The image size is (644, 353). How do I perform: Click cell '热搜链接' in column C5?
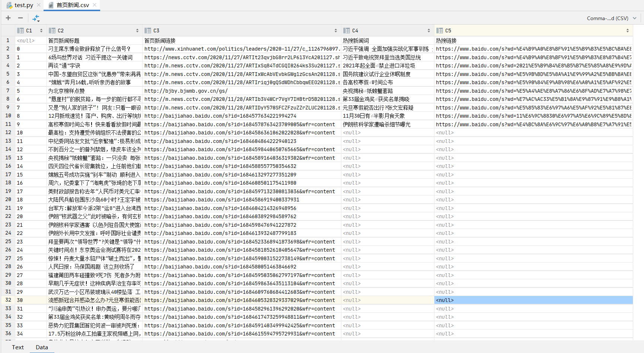(x=533, y=41)
